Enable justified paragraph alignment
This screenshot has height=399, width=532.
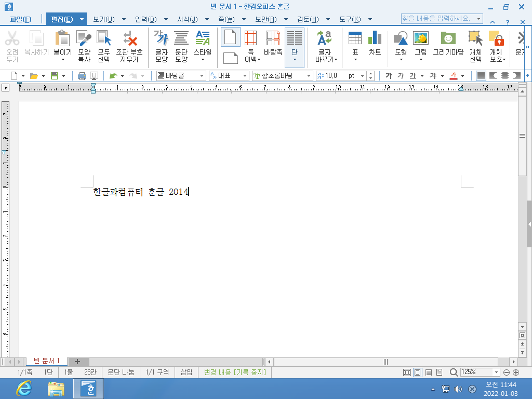click(481, 76)
